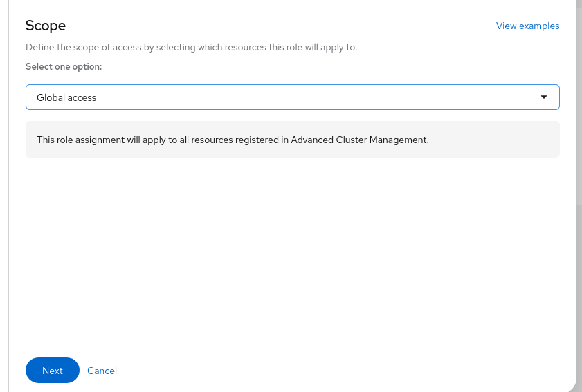Cancel the role assignment wizard

102,371
